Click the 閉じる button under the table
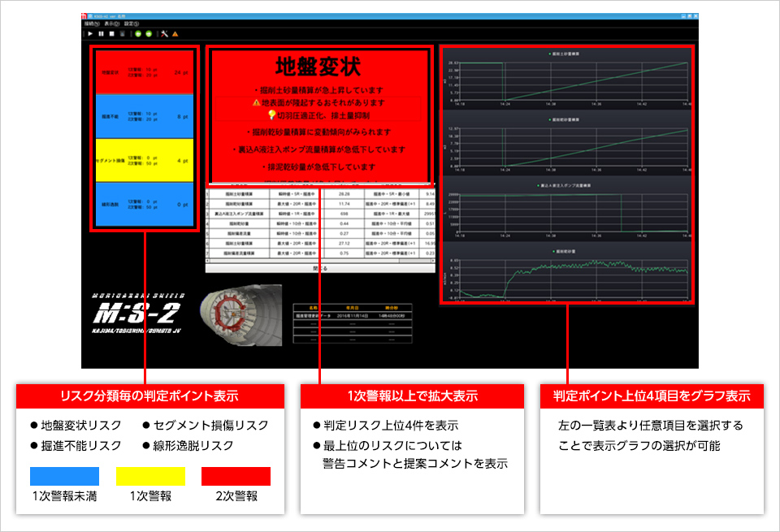The width and height of the screenshot is (780, 532). [x=320, y=269]
